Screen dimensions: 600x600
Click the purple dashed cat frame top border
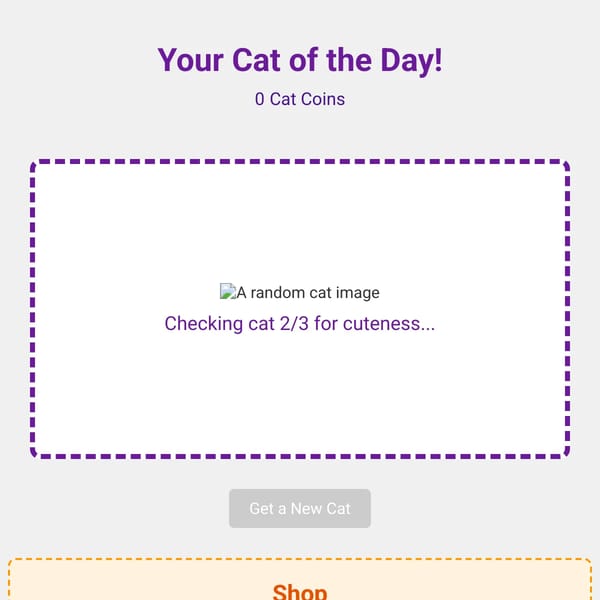pyautogui.click(x=300, y=161)
